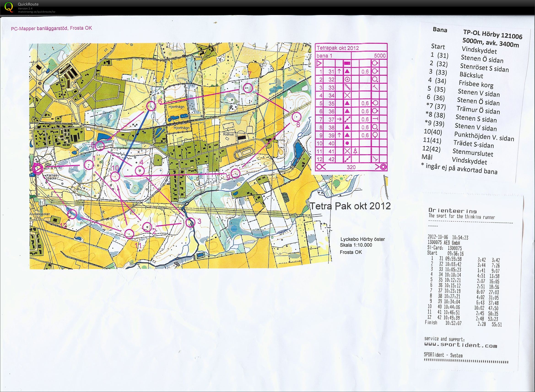Viewport: 535px width, 392px height.
Task: Click the cumulative time '7:26' for control 2
Action: (x=496, y=266)
